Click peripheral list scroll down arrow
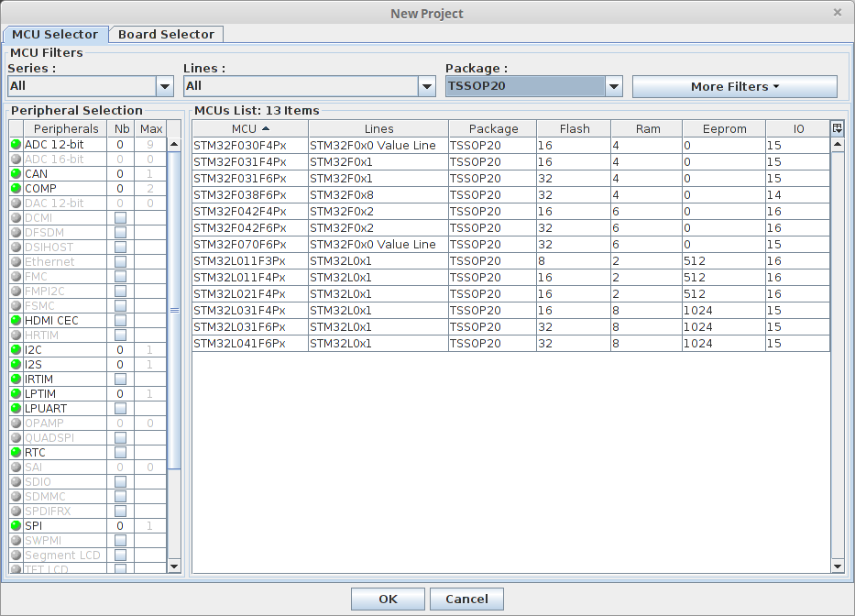 (x=174, y=566)
